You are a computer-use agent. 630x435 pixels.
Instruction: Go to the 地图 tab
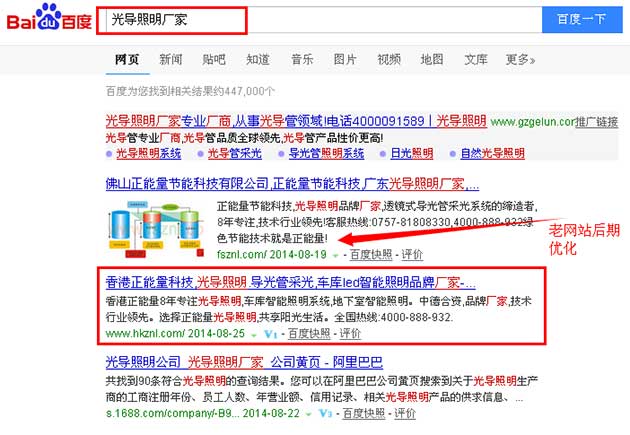[x=432, y=60]
